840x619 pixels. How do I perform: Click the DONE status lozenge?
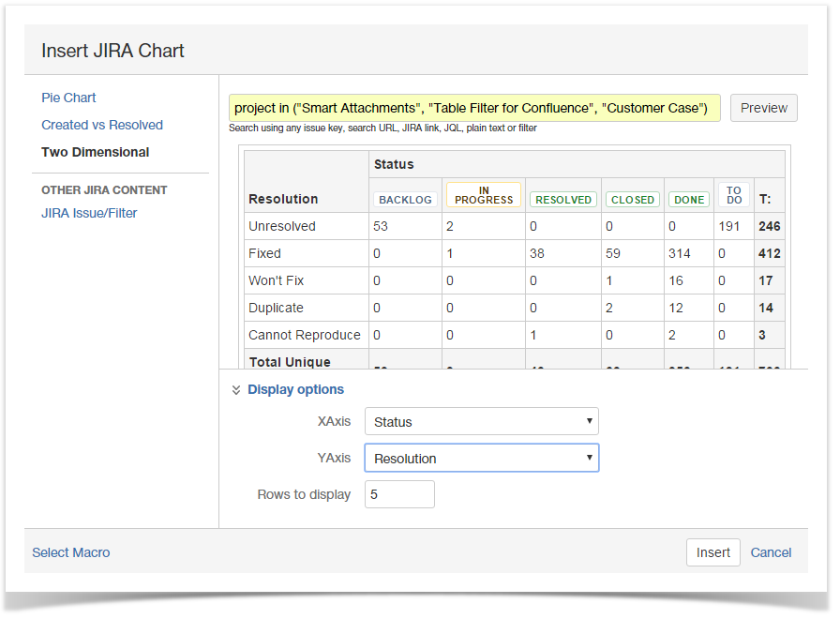(x=688, y=199)
